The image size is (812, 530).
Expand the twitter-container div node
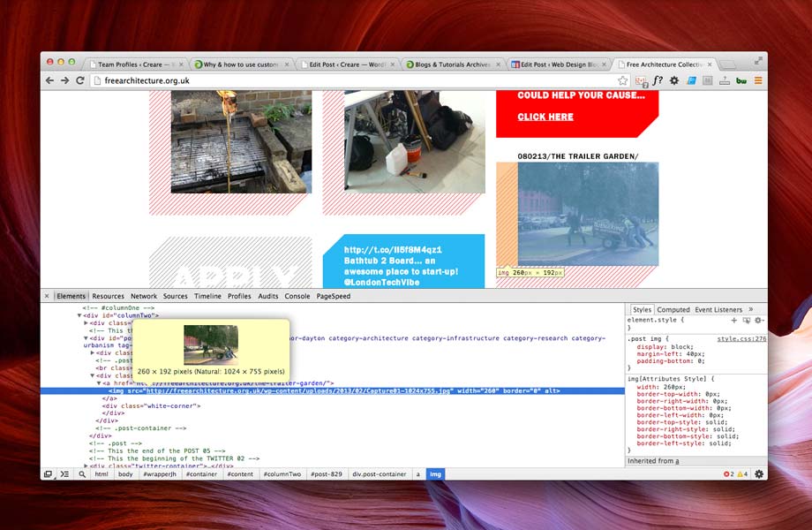[86, 466]
